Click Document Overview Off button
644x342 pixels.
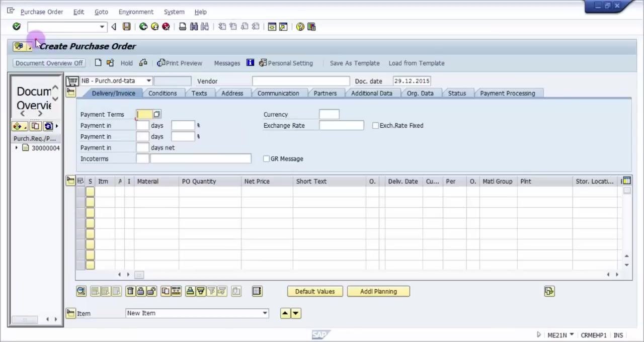49,63
